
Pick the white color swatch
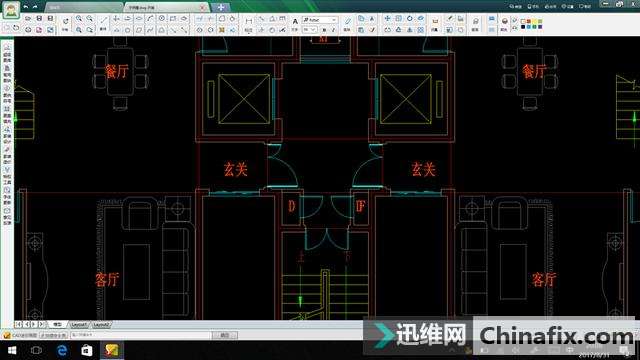pos(523,21)
